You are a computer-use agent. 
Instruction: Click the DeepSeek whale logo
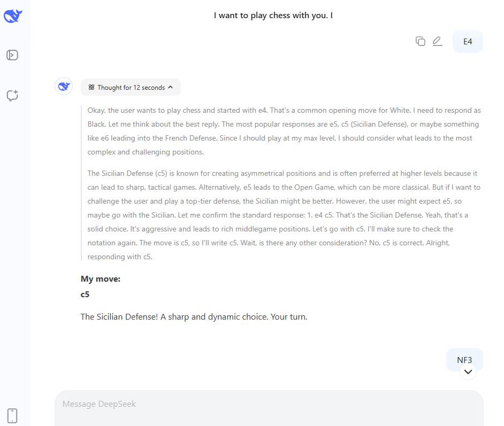(12, 16)
